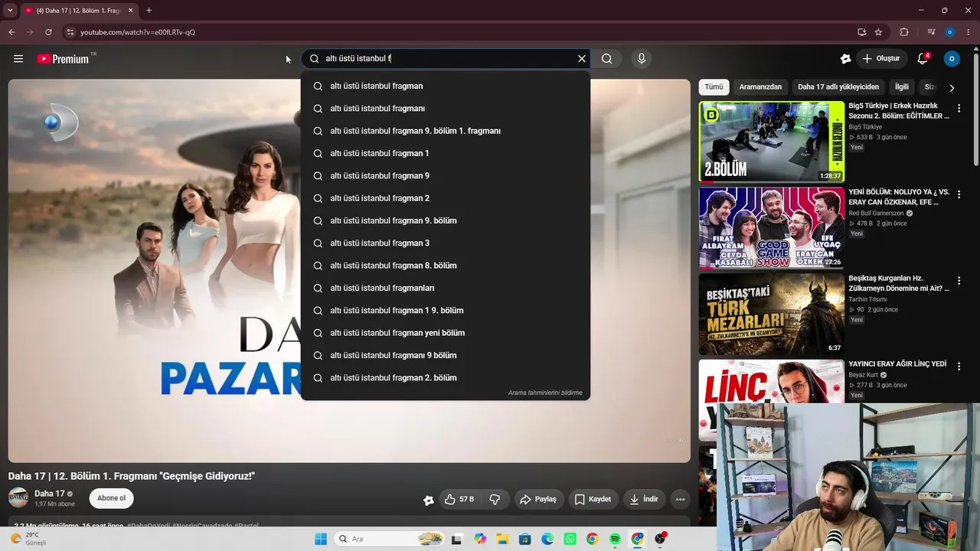The image size is (980, 551).
Task: Open more actions ellipsis below video
Action: tap(680, 500)
